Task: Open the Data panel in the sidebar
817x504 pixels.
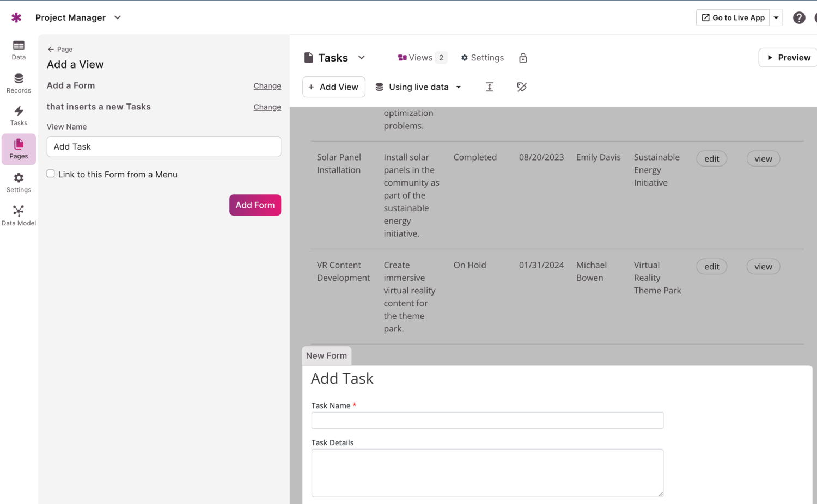Action: point(18,50)
